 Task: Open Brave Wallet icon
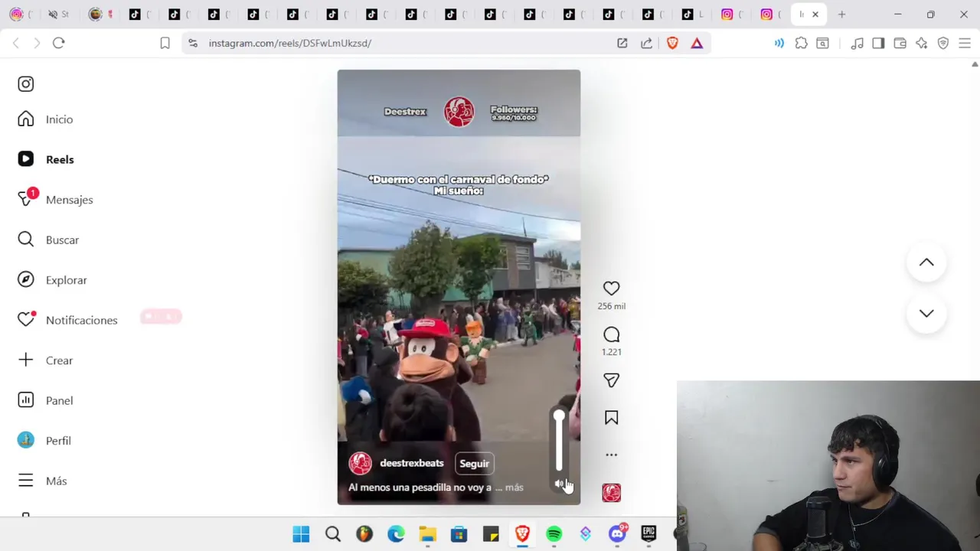coord(900,44)
